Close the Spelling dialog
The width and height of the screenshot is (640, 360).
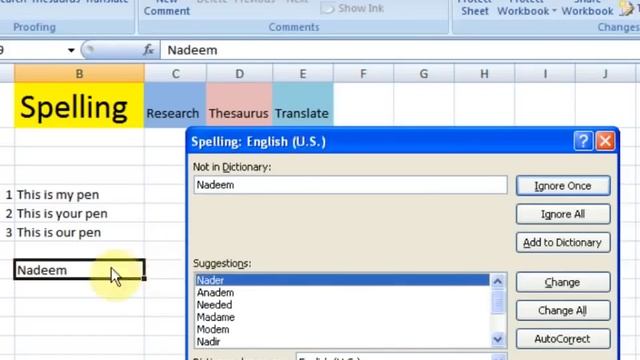click(605, 141)
